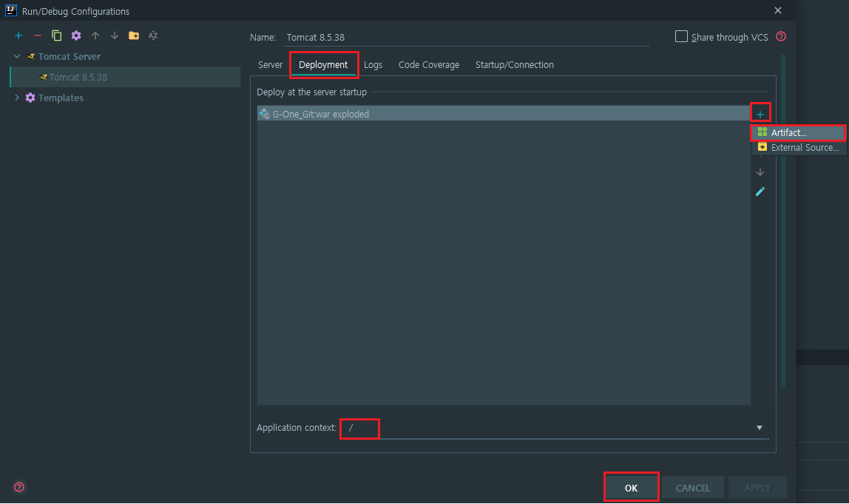849x504 pixels.
Task: Enable Share through VCS checkbox
Action: pos(681,37)
